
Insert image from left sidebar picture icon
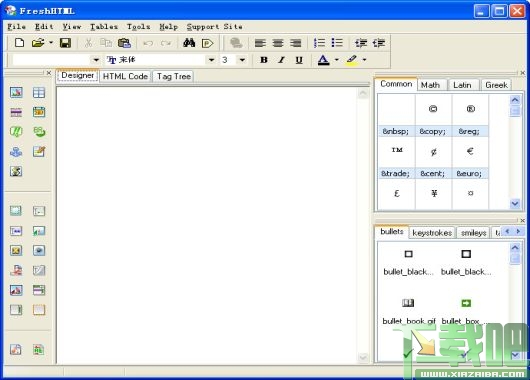tap(16, 92)
